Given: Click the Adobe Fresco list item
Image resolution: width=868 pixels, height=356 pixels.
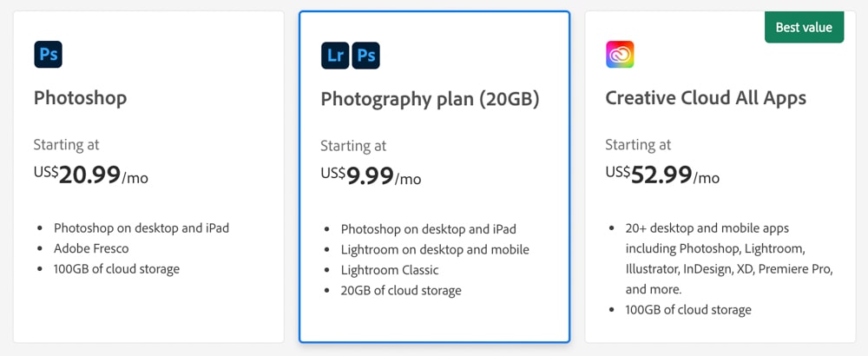Looking at the screenshot, I should pos(91,248).
